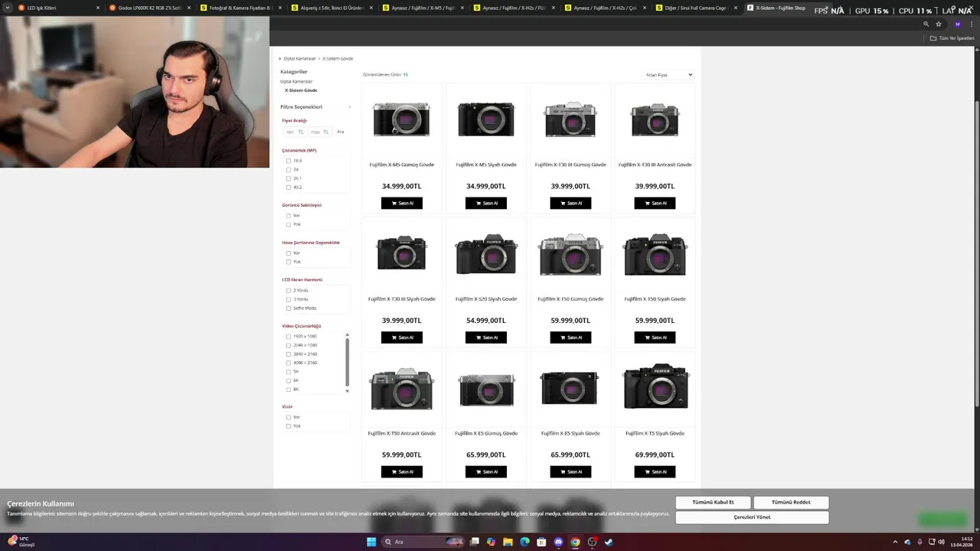Viewport: 980px width, 551px height.
Task: Click the min price input field
Action: [295, 132]
